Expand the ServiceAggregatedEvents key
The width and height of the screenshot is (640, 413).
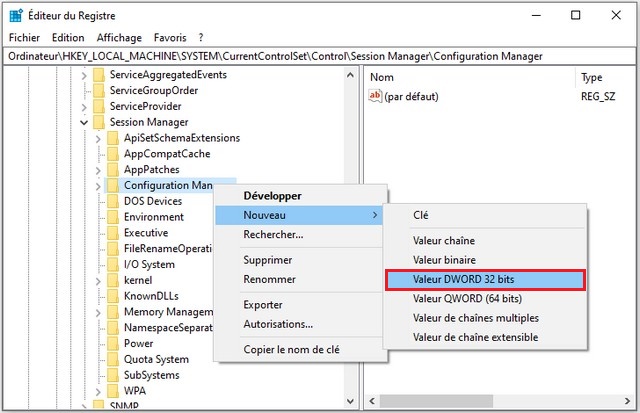tap(84, 75)
